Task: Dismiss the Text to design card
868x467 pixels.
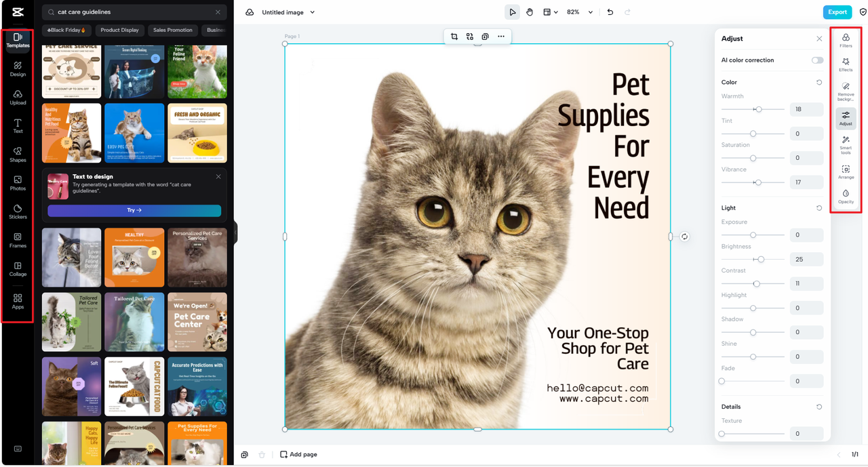Action: tap(218, 177)
